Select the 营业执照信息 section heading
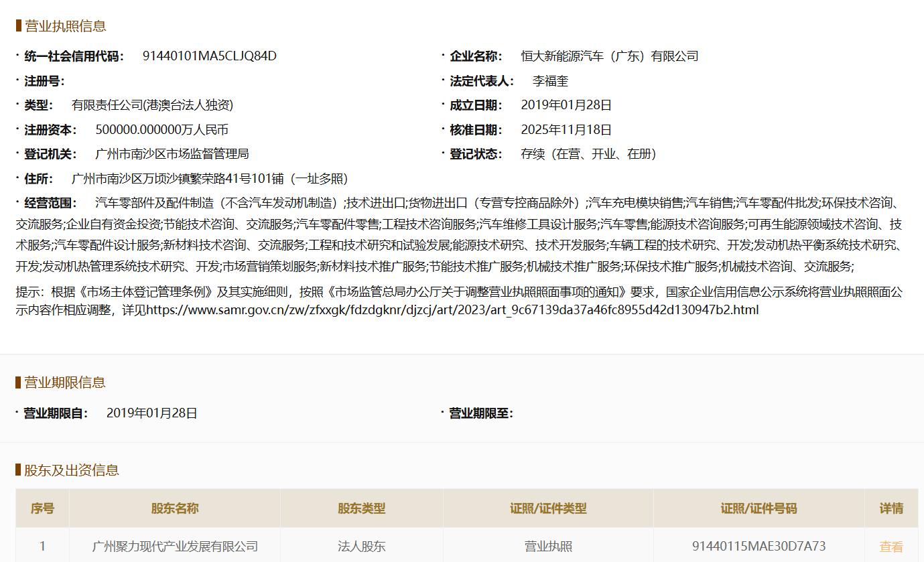The height and width of the screenshot is (562, 924). [66, 26]
